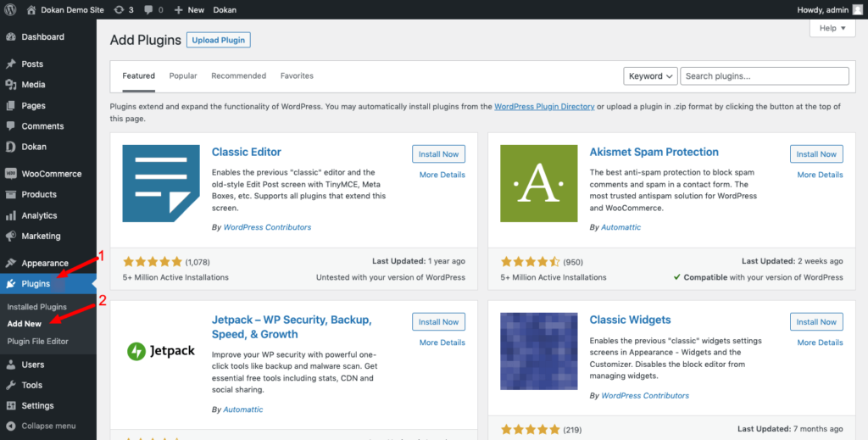View More Details for Akismet
The image size is (868, 440).
click(820, 175)
